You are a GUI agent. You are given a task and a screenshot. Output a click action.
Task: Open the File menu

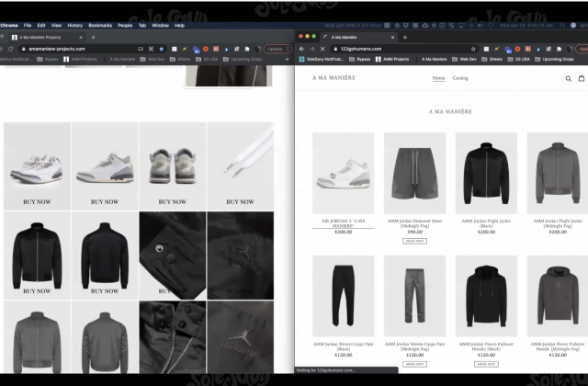tap(28, 26)
